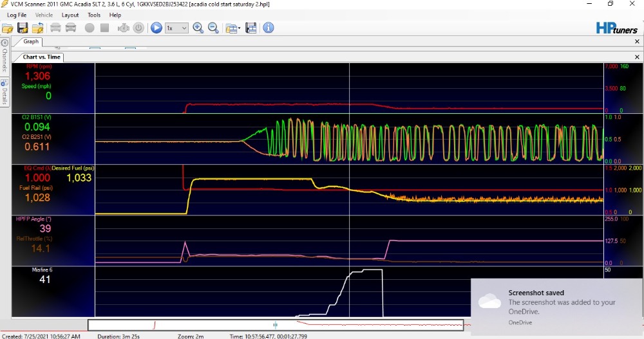This screenshot has width=644, height=339.
Task: Open the layout folder icon
Action: point(231,28)
